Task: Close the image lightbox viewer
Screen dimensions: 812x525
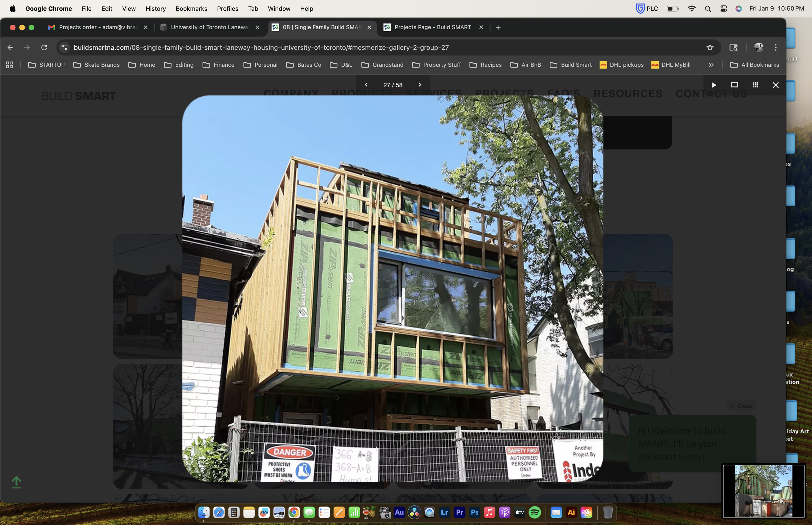Action: click(776, 85)
